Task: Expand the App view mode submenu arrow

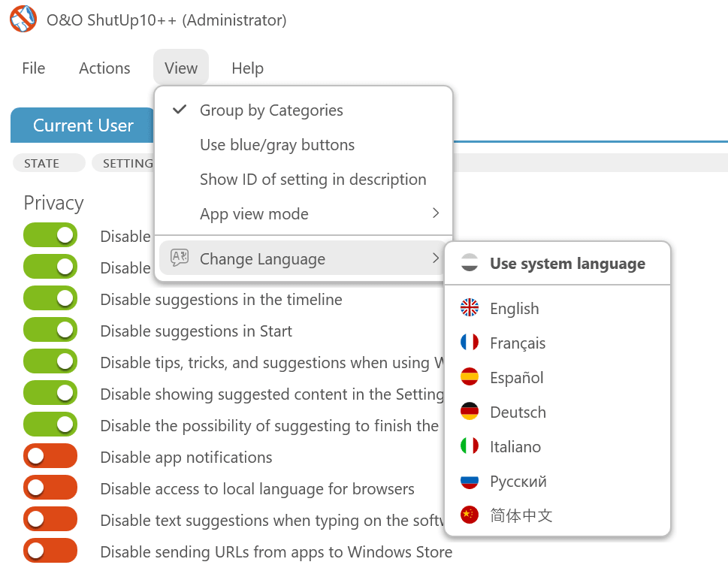Action: coord(436,213)
